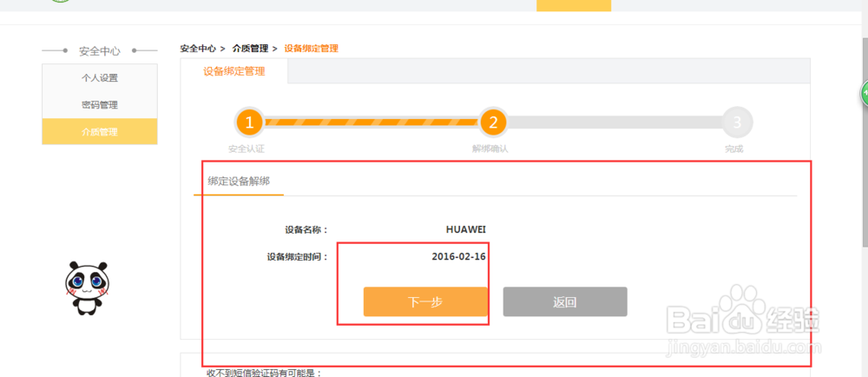
Task: Switch to the 设备绑定管理 tab
Action: click(x=234, y=71)
